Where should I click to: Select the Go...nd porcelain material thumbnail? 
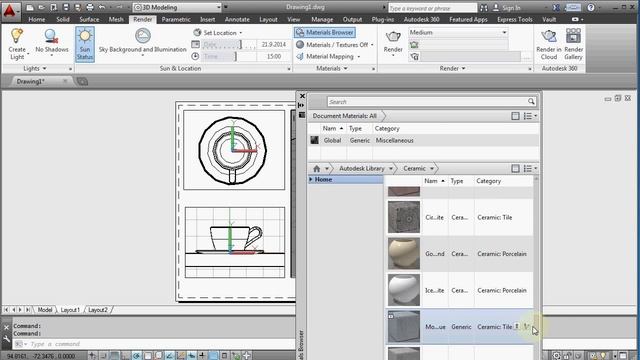404,254
